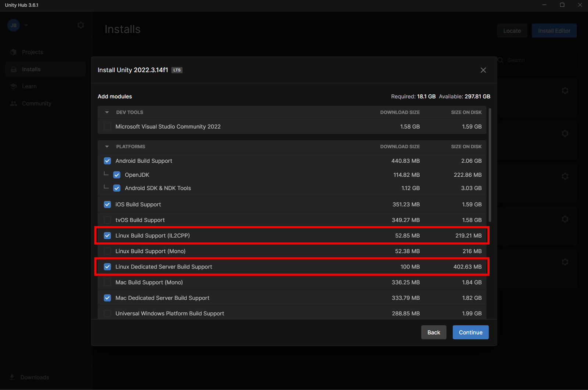This screenshot has height=390, width=588.
Task: Click the '219.21 MB' size on disk
Action: (x=469, y=236)
